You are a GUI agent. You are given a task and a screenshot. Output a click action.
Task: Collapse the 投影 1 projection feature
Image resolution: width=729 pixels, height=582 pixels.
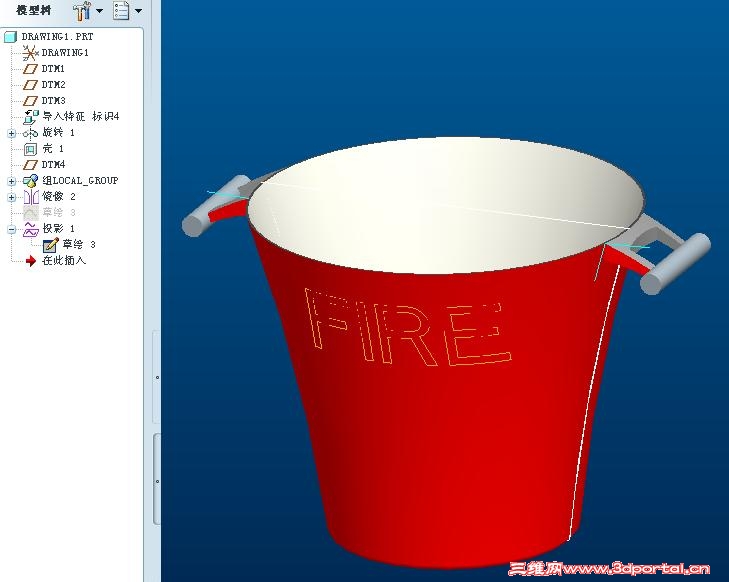(x=12, y=229)
